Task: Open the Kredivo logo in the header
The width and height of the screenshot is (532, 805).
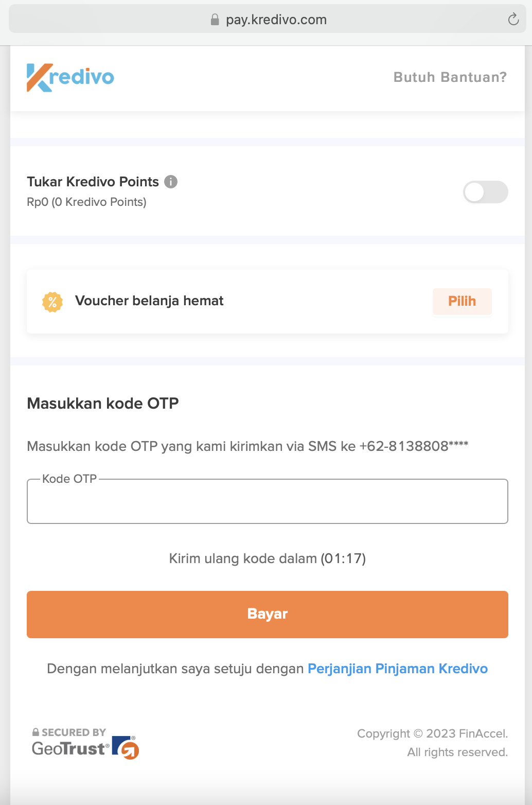Action: 70,78
